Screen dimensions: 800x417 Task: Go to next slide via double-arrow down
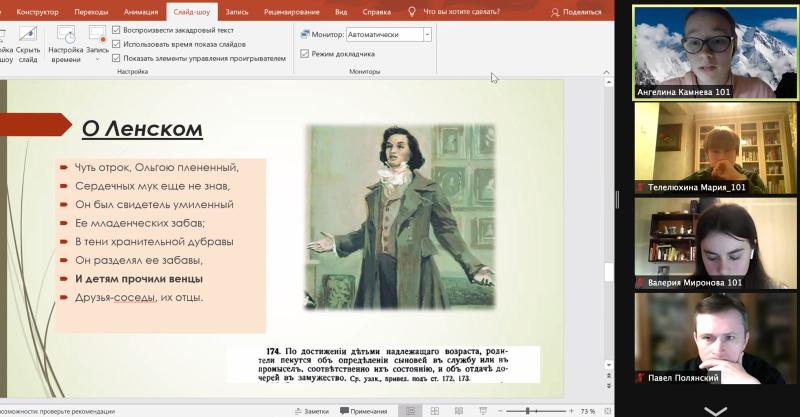(608, 385)
